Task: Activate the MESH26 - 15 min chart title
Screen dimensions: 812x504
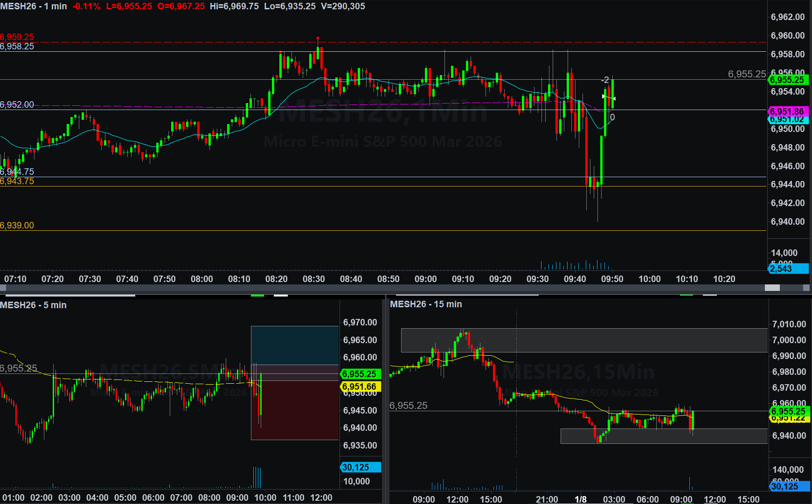Action: (426, 304)
